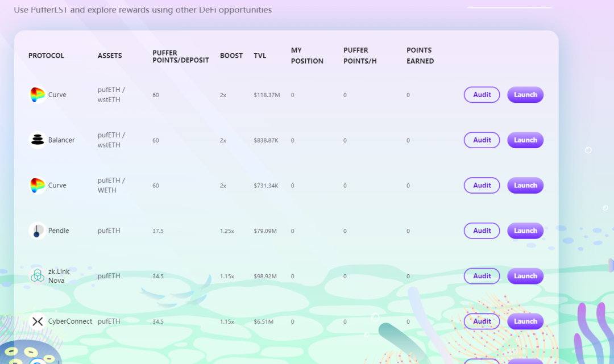Click the ASSETS column header
Image resolution: width=614 pixels, height=364 pixels.
110,56
